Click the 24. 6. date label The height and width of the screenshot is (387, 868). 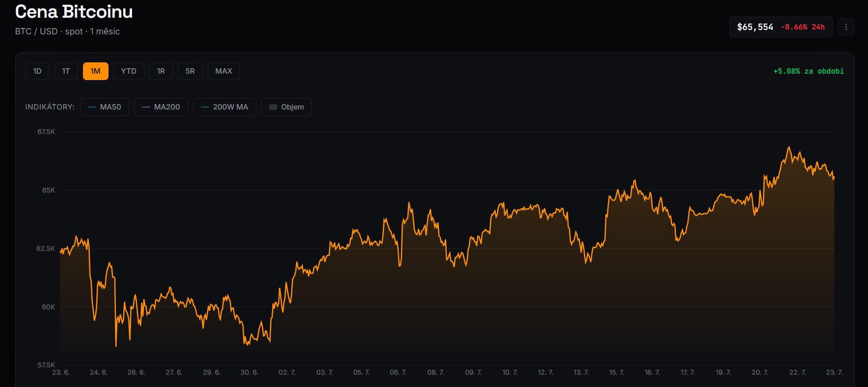tap(99, 372)
